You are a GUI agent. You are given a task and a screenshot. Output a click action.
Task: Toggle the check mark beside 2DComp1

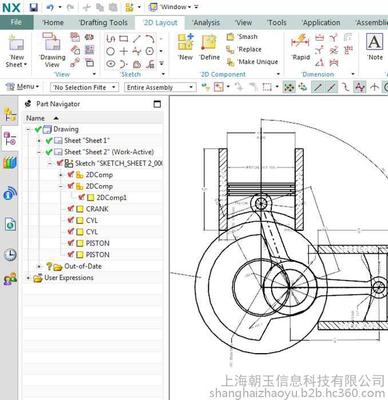coord(81,197)
